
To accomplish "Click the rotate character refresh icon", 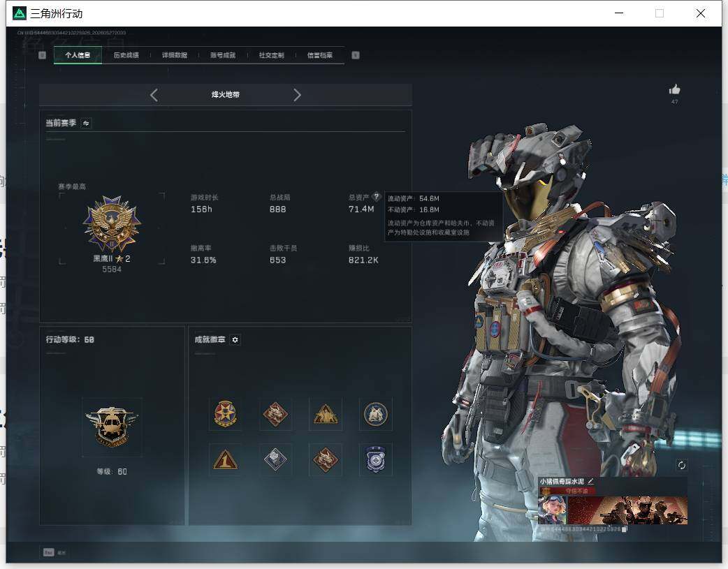I will pos(682,465).
